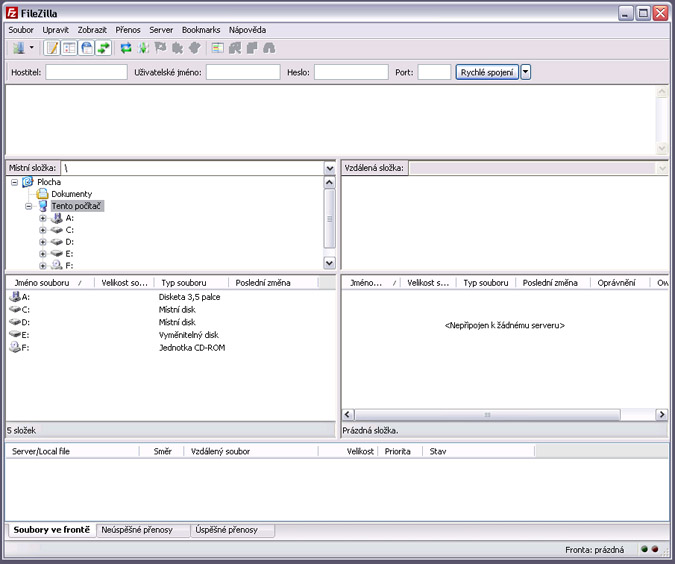Toggle transfer queue display icon
The image size is (675, 564).
[104, 48]
